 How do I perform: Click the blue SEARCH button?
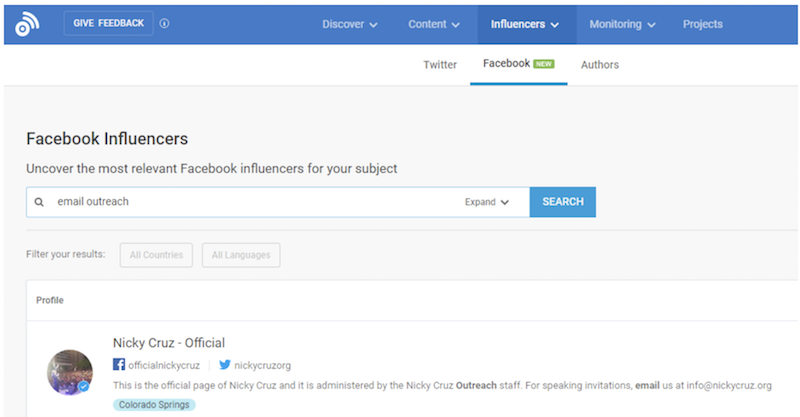click(563, 202)
